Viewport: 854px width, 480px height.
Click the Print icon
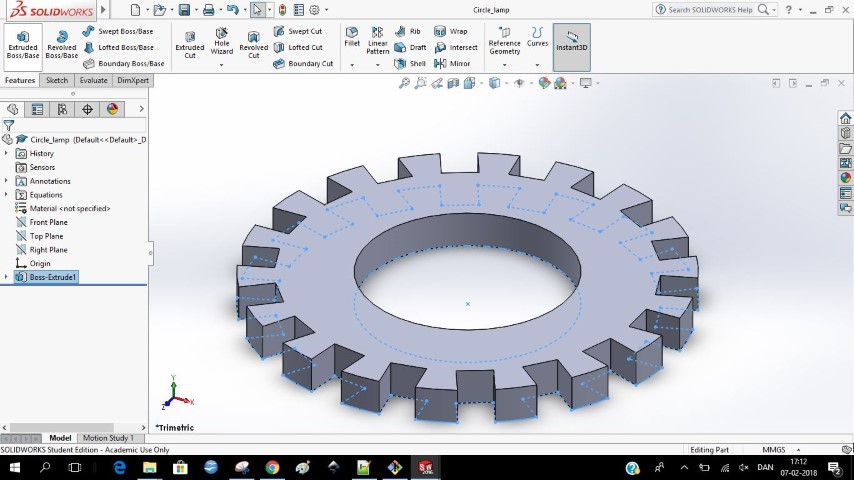(x=209, y=10)
